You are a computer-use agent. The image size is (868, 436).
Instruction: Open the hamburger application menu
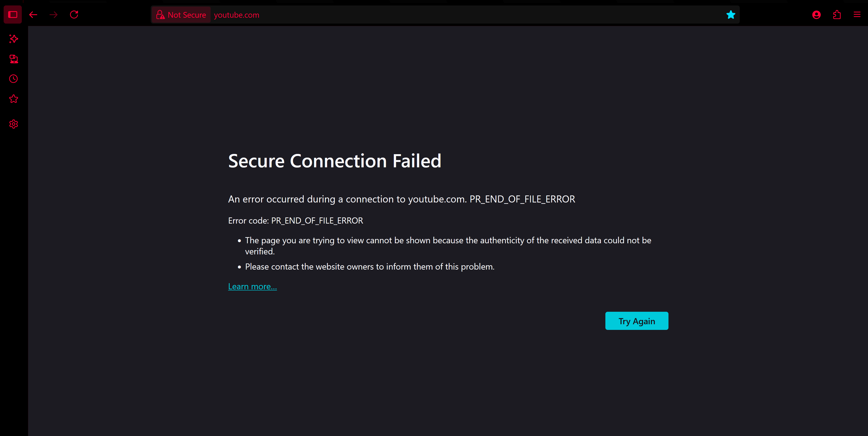(x=857, y=15)
